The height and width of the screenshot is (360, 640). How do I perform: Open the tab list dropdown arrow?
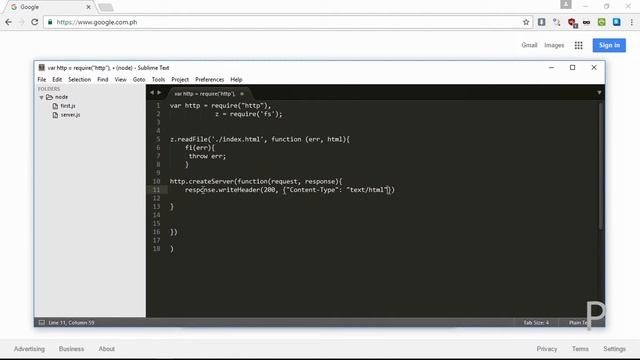point(599,93)
